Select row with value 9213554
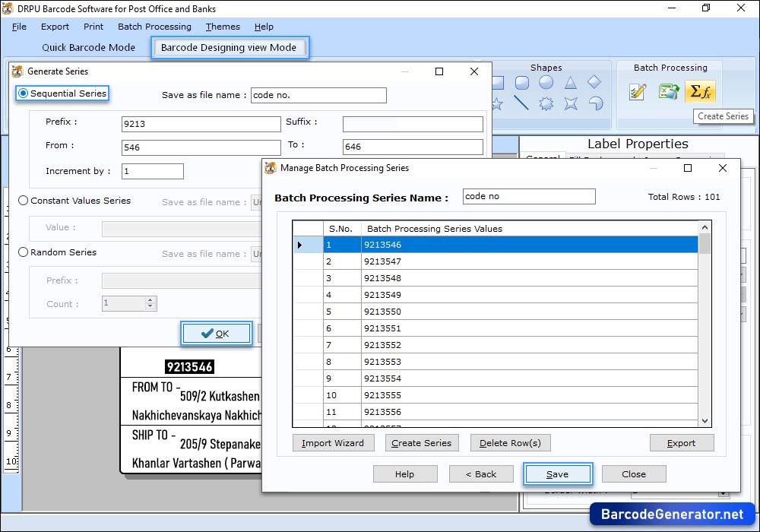Screen dimensions: 760x532 pyautogui.click(x=496, y=378)
